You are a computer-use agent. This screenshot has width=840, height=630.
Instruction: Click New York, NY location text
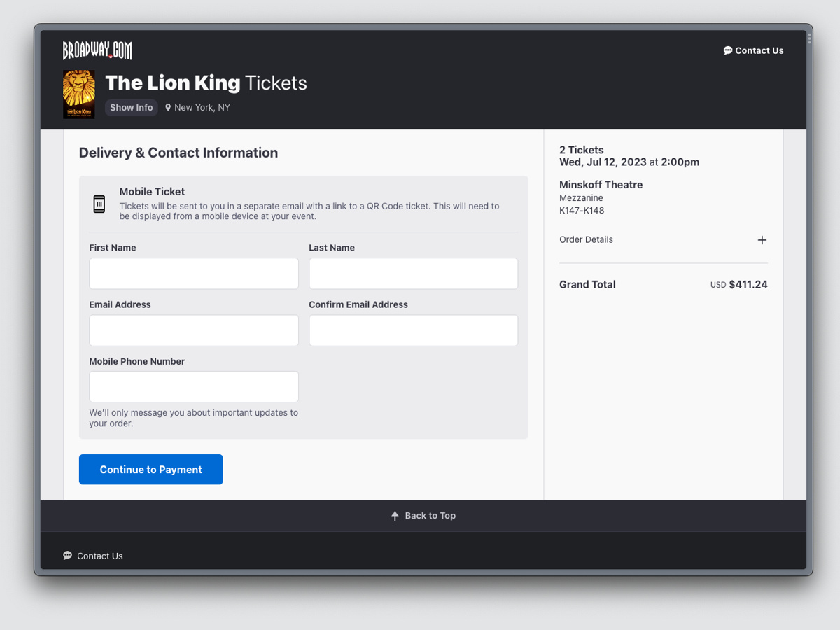tap(202, 107)
